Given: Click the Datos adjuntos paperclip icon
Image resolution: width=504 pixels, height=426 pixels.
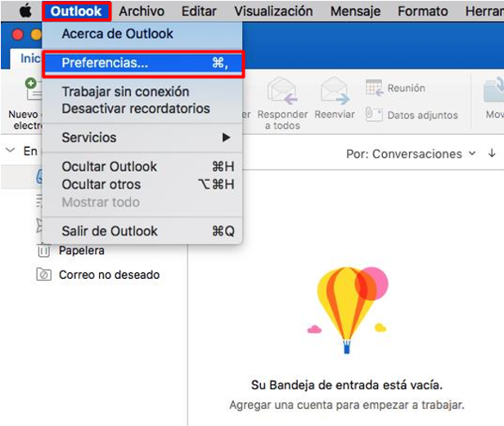Looking at the screenshot, I should click(x=374, y=114).
